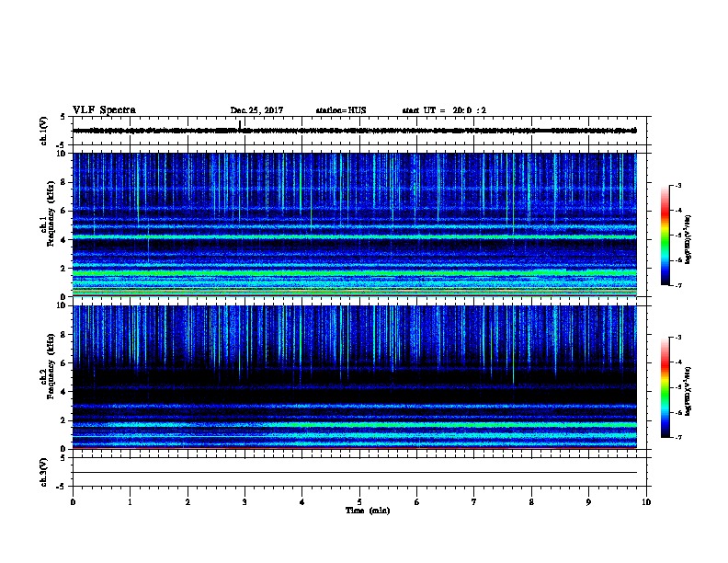Click the "ch.3(V)" axis label
728x563 pixels.
coord(43,472)
